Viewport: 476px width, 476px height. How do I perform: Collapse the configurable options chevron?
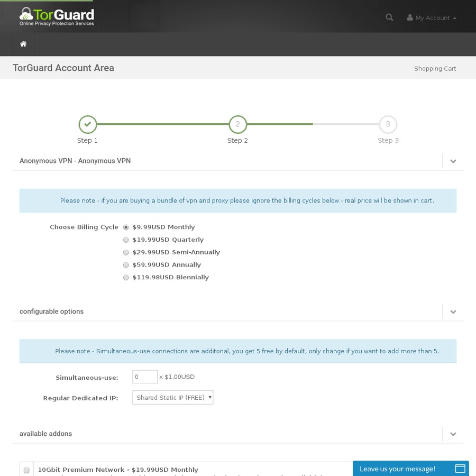[x=453, y=312]
